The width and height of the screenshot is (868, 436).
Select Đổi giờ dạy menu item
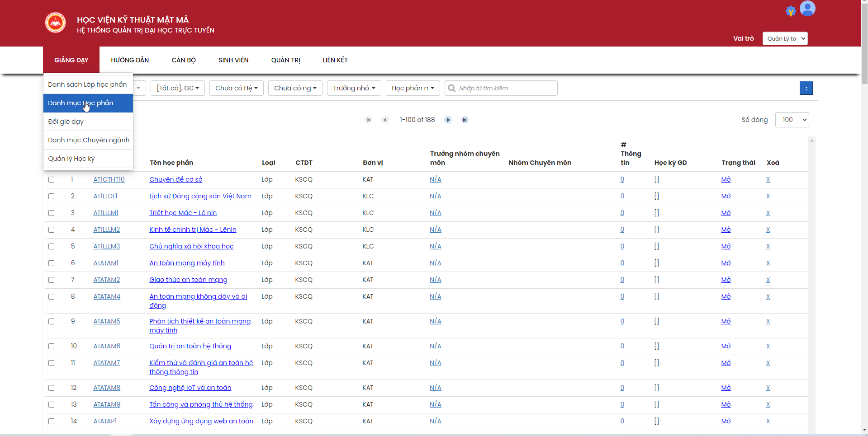tap(88, 122)
